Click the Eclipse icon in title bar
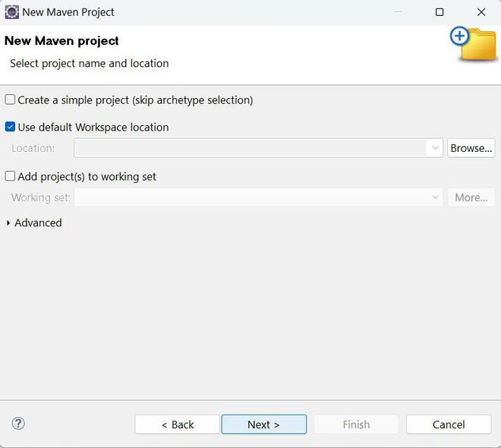 (x=11, y=12)
